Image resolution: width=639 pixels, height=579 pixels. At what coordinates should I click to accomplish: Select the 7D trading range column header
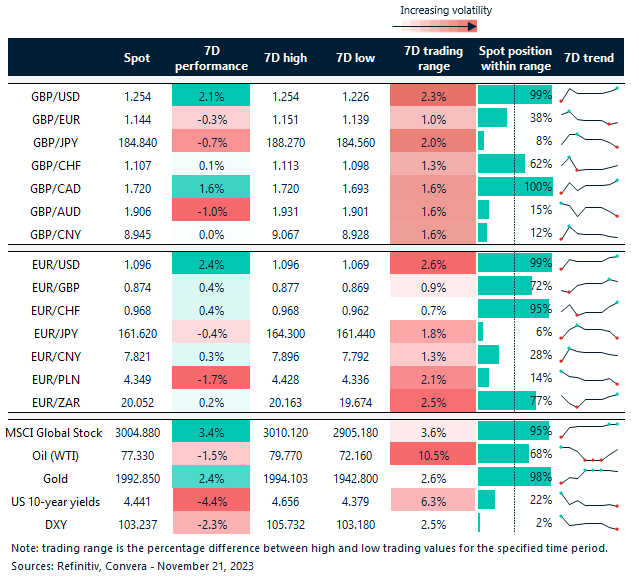(432, 58)
